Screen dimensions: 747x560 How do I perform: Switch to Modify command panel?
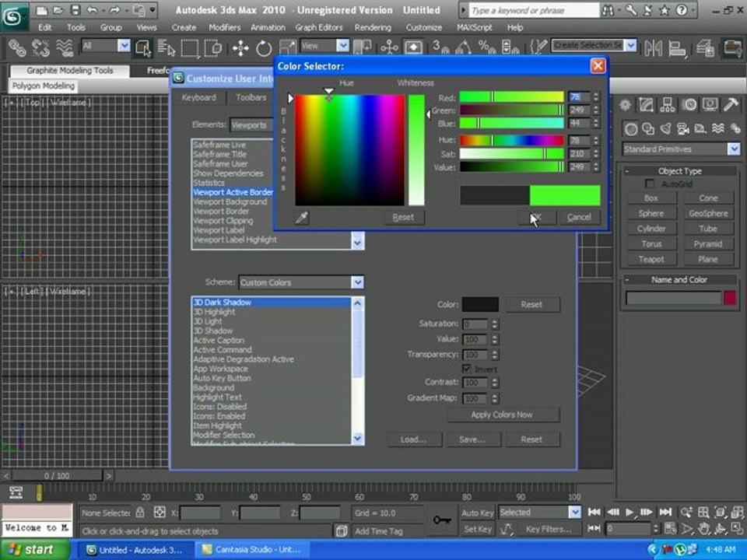pos(647,104)
